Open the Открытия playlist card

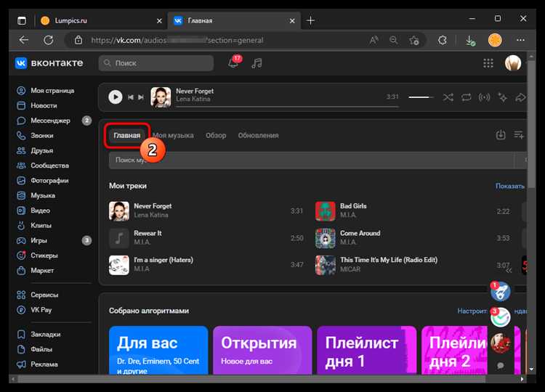click(262, 351)
